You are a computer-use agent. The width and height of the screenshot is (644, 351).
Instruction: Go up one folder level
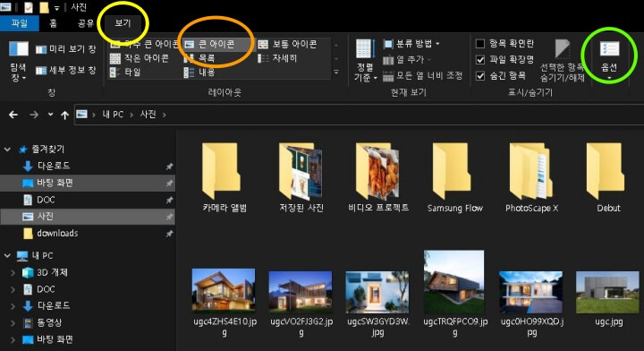[x=65, y=116]
